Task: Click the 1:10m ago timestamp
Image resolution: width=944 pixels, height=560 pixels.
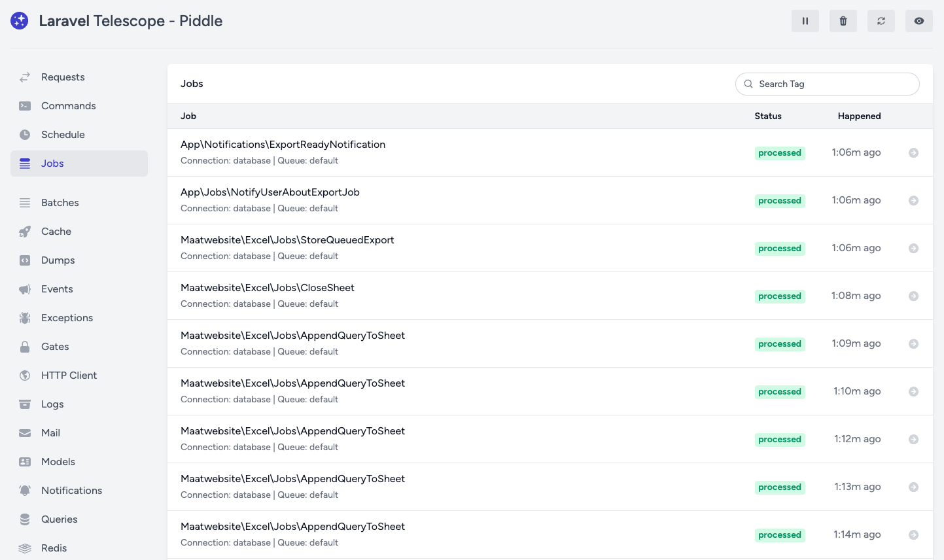Action: 857,391
